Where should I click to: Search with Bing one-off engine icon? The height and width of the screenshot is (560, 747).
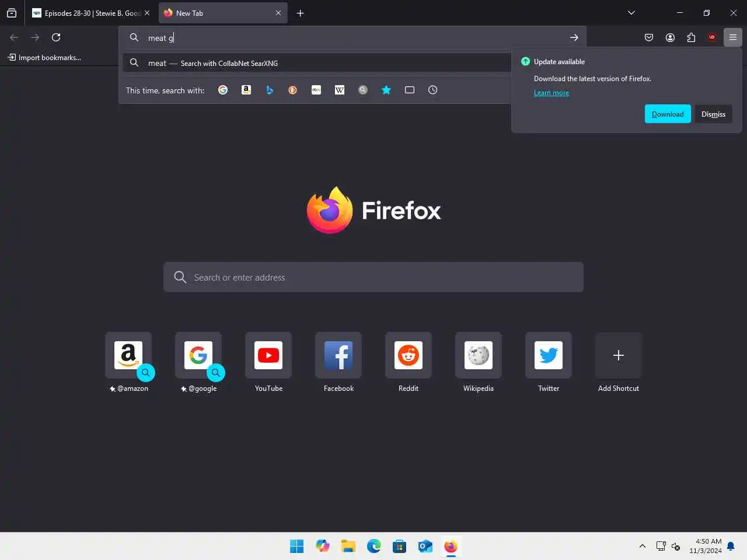pos(270,90)
